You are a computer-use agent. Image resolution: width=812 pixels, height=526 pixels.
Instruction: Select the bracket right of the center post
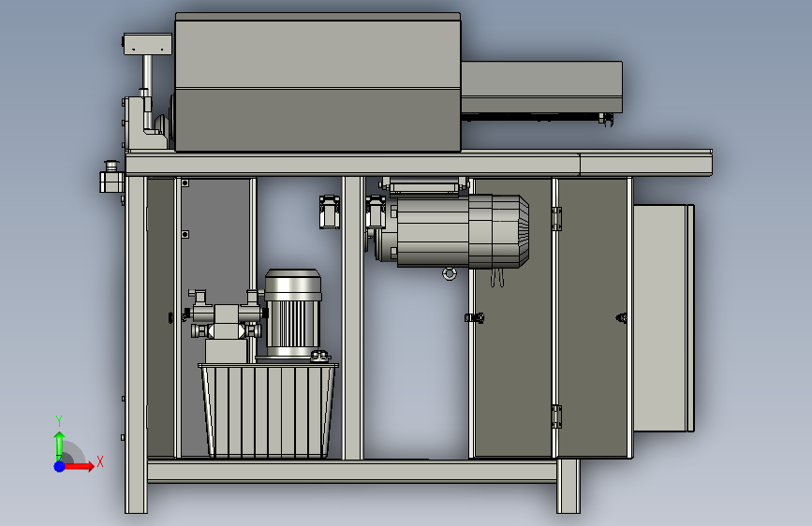click(376, 212)
